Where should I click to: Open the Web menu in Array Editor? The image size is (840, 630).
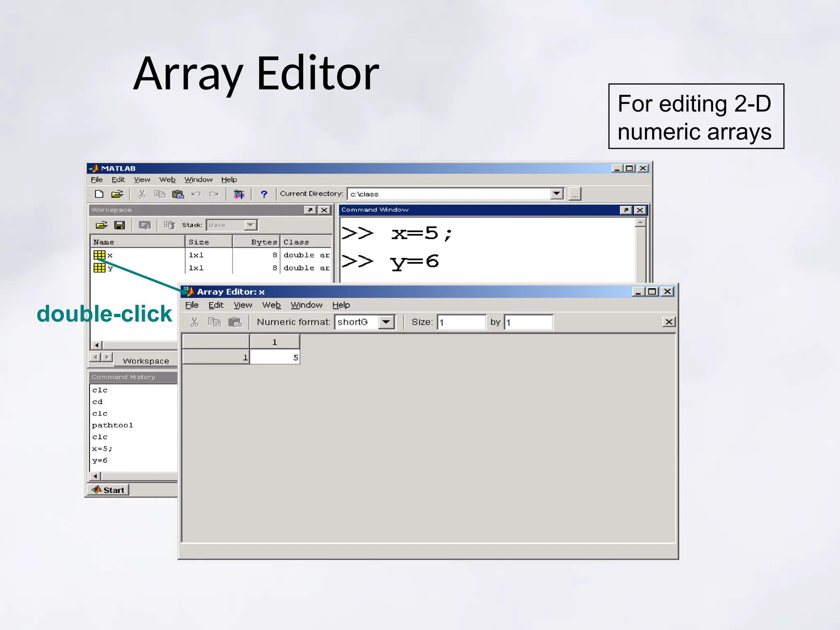[x=272, y=305]
